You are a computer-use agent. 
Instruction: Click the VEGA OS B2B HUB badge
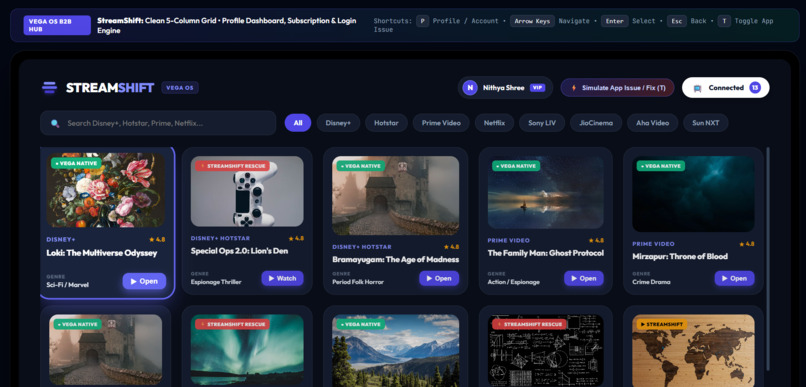pyautogui.click(x=57, y=25)
